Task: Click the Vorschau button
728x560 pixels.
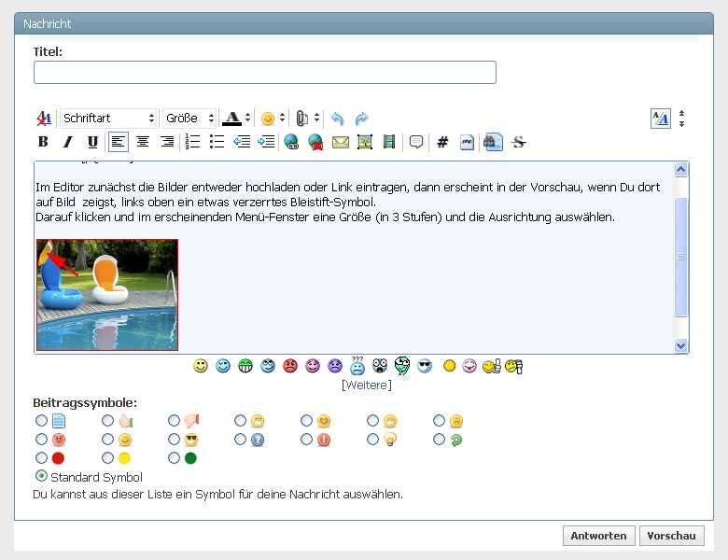Action: tap(671, 536)
